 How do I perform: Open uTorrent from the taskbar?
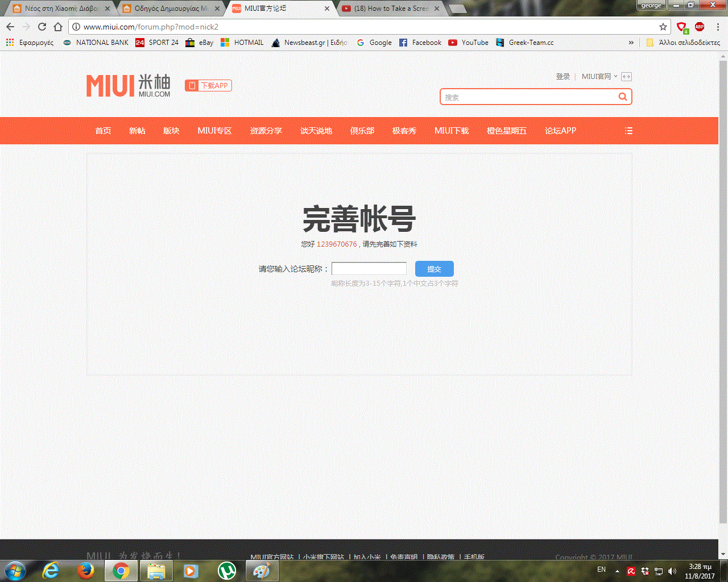[227, 571]
